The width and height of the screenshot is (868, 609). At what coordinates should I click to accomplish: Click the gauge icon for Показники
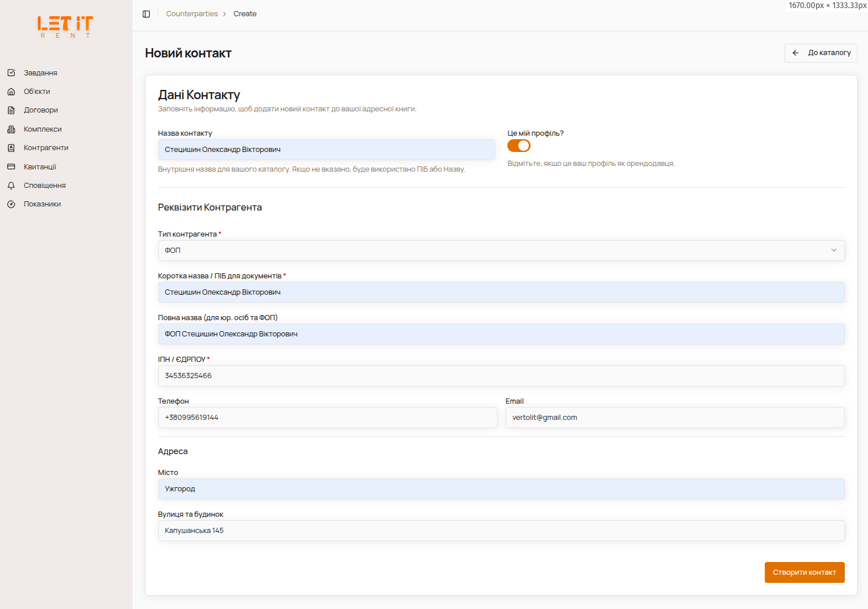point(11,204)
